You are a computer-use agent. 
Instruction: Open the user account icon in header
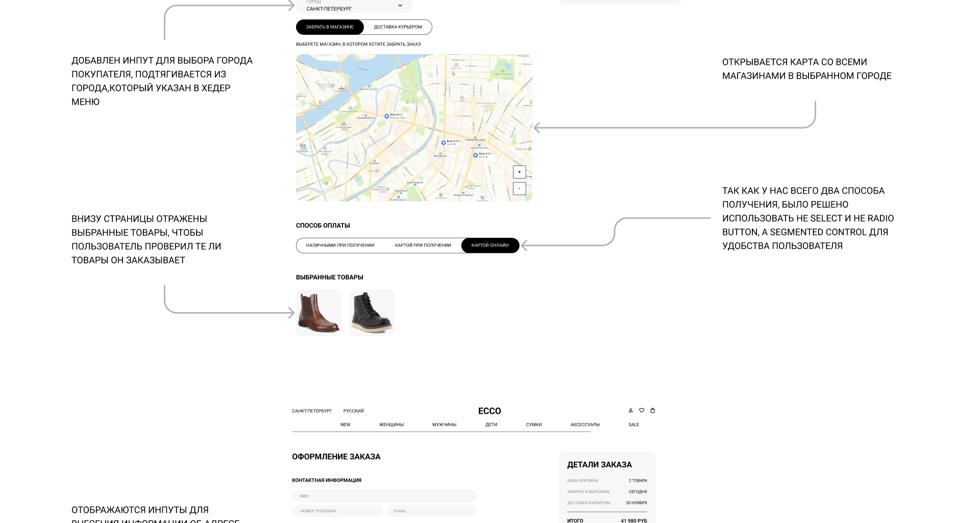pos(630,410)
